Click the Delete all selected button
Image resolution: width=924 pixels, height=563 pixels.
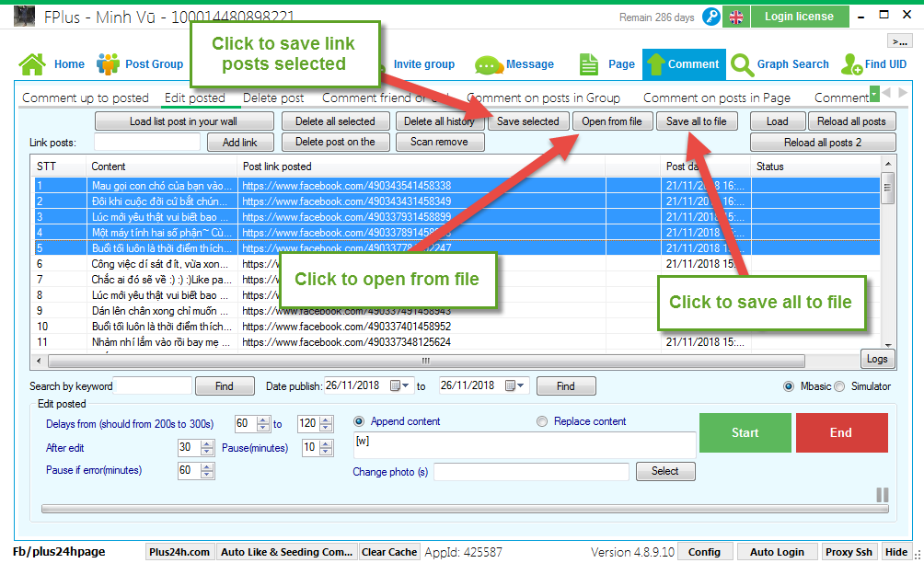click(x=335, y=121)
